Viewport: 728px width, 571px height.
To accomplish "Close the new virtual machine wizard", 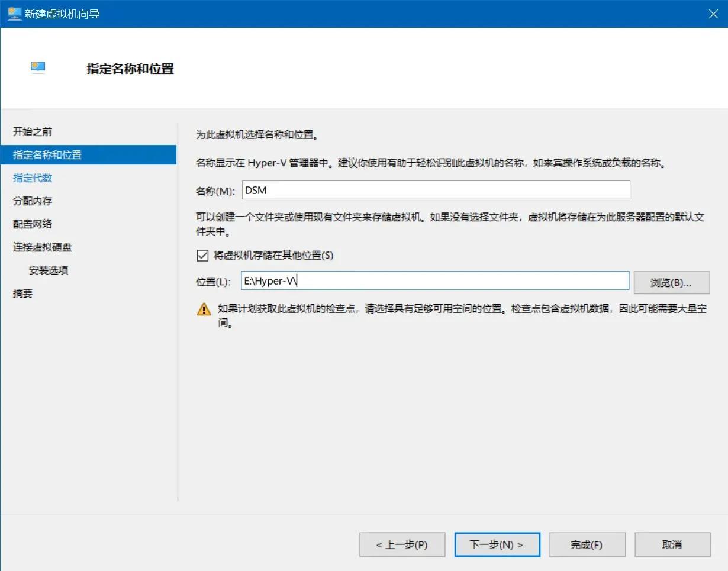I will coord(713,14).
